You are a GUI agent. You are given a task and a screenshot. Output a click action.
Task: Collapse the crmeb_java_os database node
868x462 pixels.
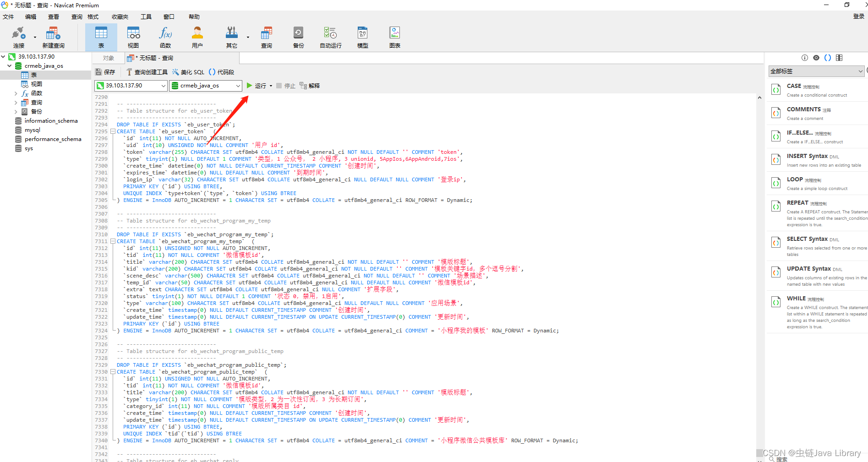click(x=9, y=65)
